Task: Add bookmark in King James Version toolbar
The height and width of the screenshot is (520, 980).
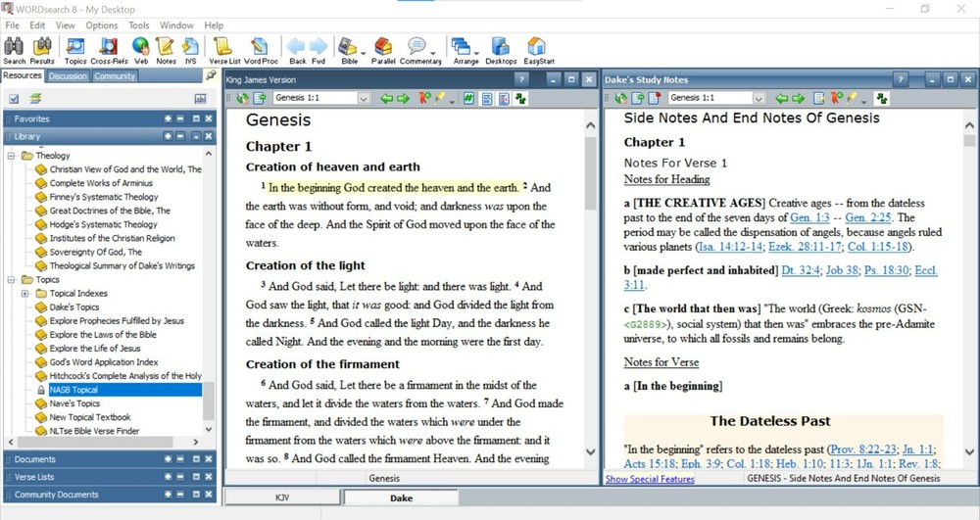Action: (425, 98)
